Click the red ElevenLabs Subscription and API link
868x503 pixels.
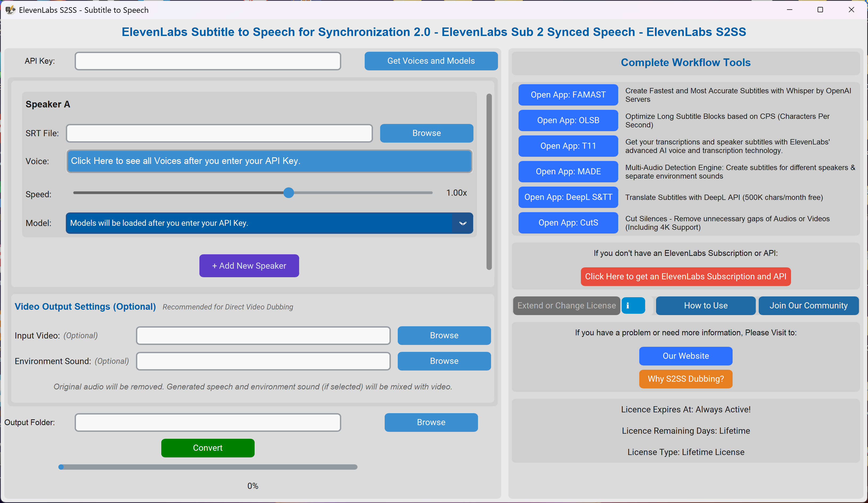[685, 276]
